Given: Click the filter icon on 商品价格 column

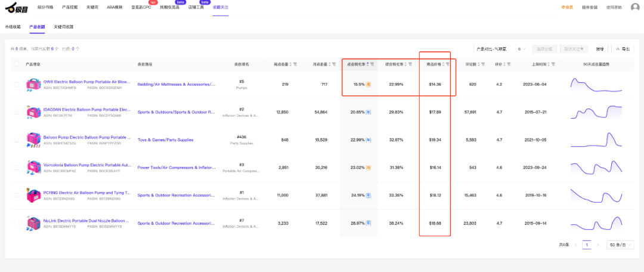Looking at the screenshot, I should tap(448, 64).
